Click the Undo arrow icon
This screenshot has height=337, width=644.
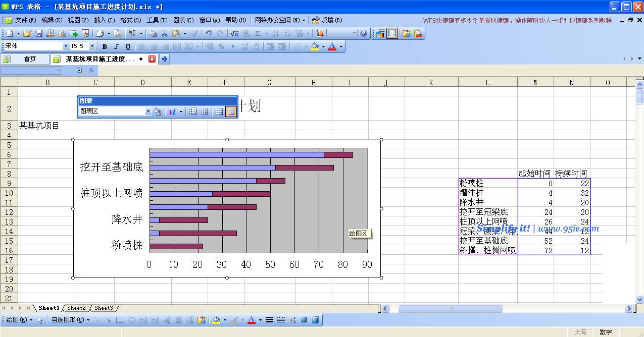point(208,33)
